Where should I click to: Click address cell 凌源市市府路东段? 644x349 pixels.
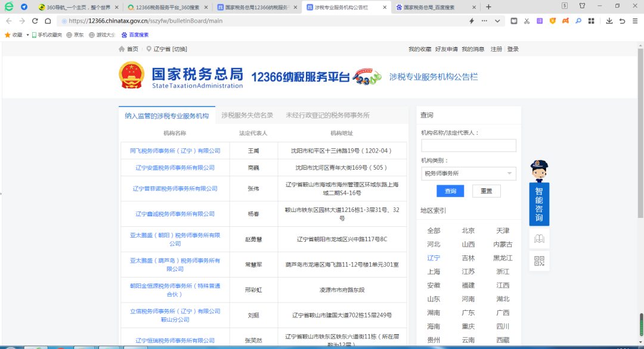pyautogui.click(x=342, y=290)
